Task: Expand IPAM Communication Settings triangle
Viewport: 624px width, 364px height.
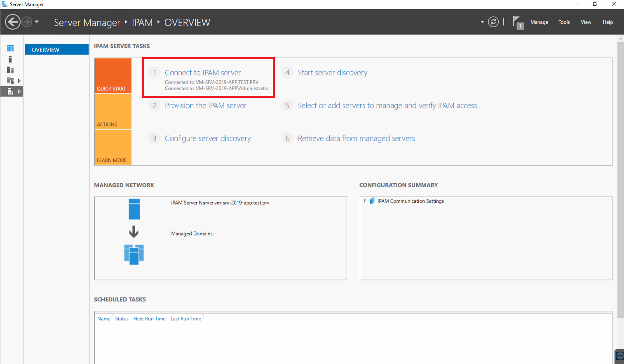Action: coord(365,201)
